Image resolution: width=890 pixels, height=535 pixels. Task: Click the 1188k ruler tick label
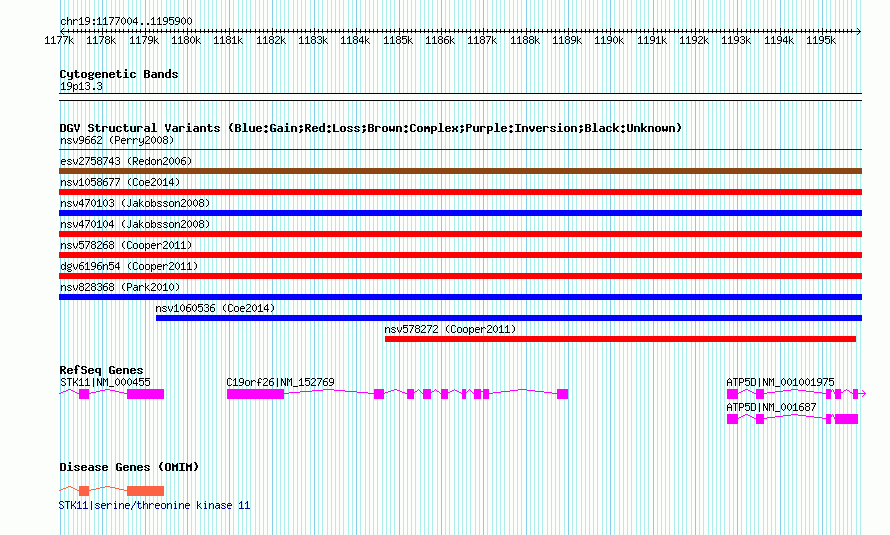pyautogui.click(x=525, y=40)
